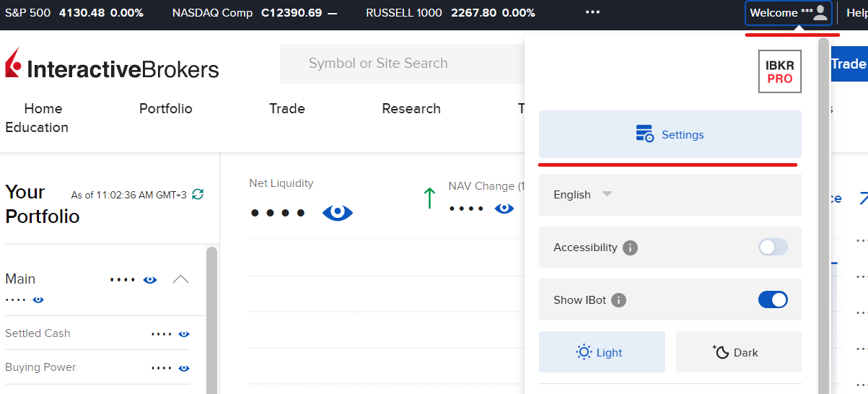Turn off the Show IBot switch

[x=773, y=299]
